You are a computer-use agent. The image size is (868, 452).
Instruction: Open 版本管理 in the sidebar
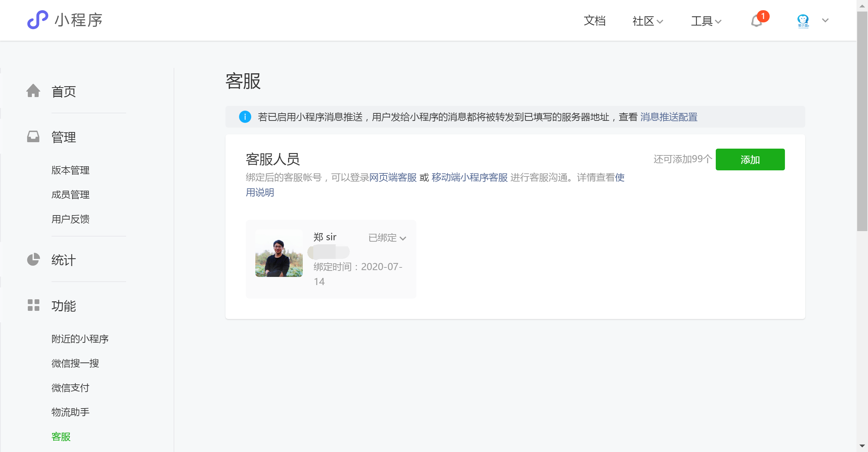click(x=71, y=170)
